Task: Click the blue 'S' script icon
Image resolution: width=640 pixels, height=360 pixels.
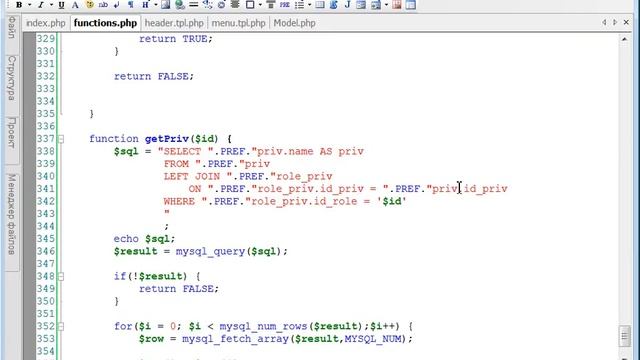Action: (x=334, y=5)
